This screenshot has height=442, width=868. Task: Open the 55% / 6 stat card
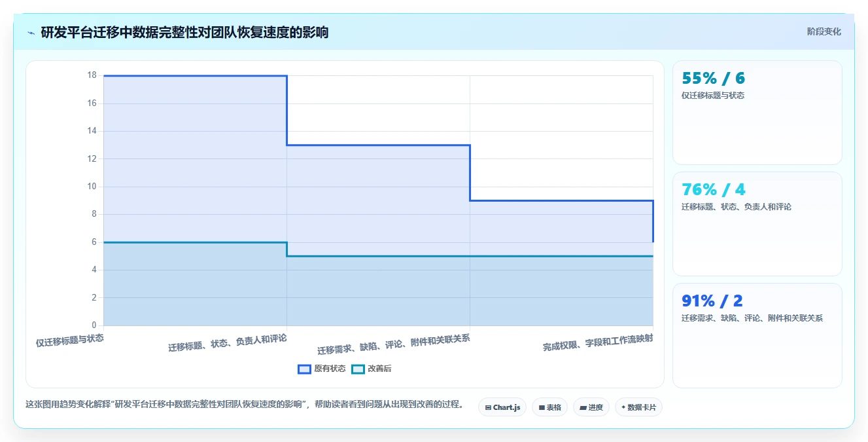point(757,113)
